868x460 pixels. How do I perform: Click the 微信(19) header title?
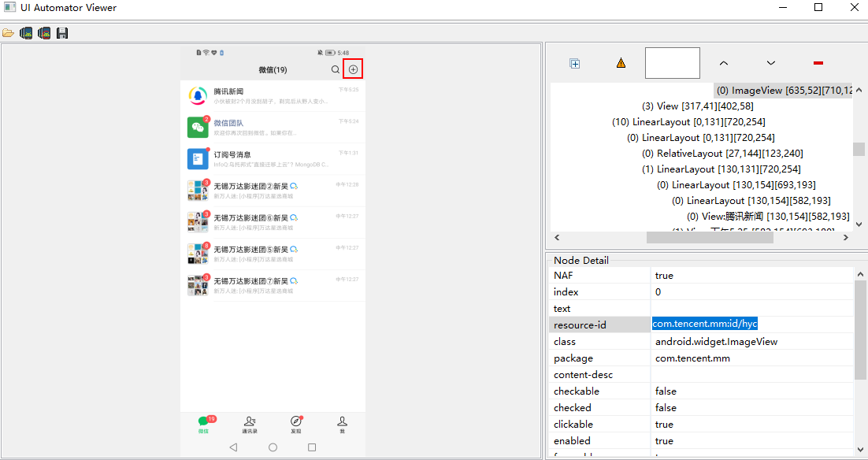(273, 70)
